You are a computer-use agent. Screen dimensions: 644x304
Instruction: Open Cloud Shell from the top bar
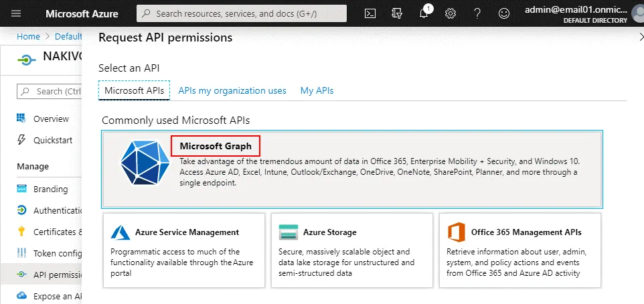(370, 13)
